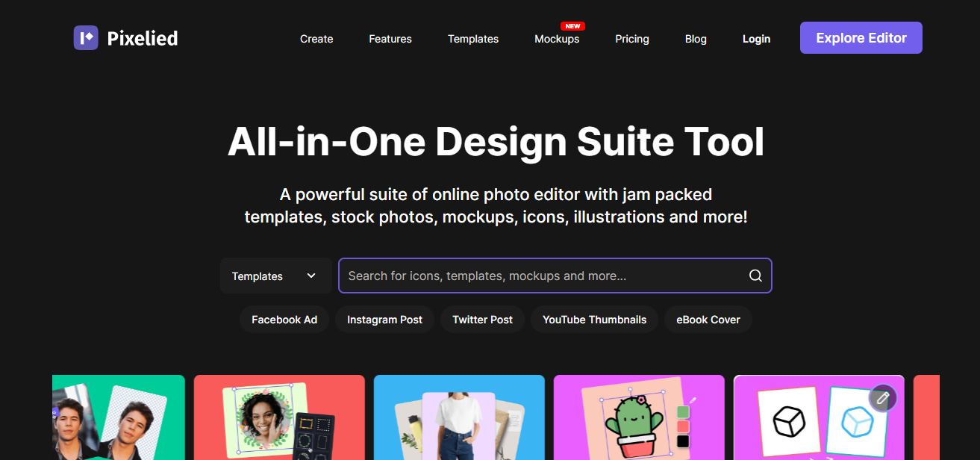Viewport: 980px width, 460px height.
Task: Click the NEW badge above Mockups
Action: coord(572,26)
